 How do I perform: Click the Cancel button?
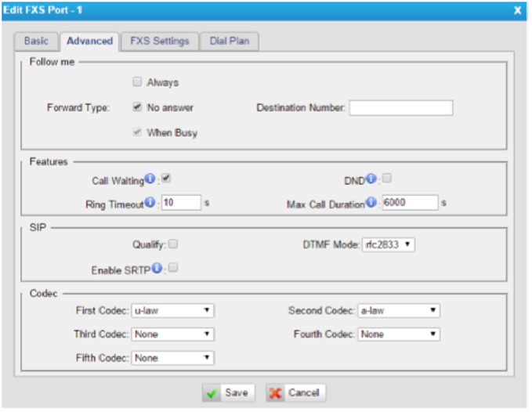(295, 392)
